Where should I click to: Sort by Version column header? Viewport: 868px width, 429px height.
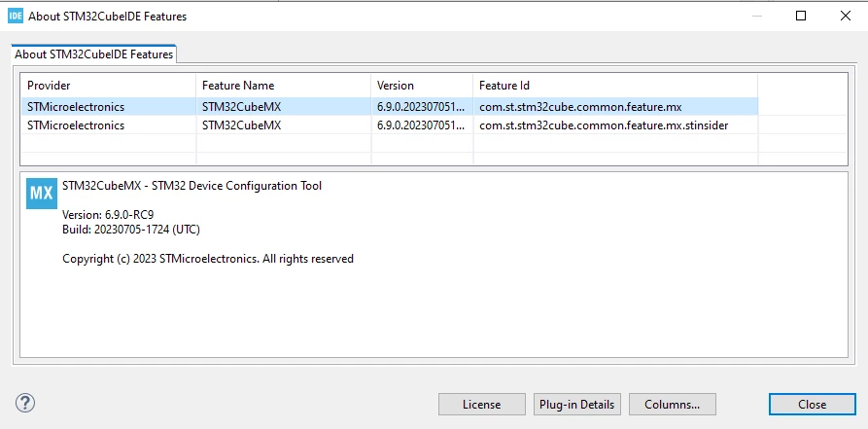click(x=421, y=86)
